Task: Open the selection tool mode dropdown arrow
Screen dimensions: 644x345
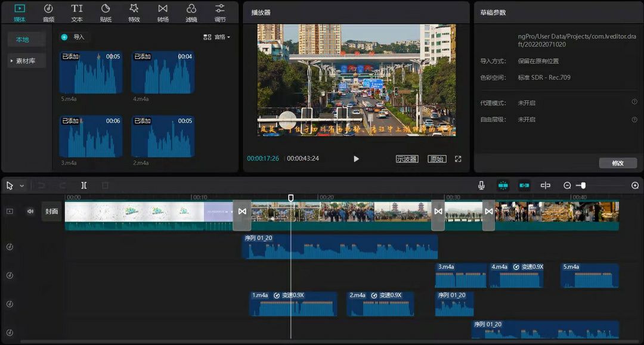Action: tap(22, 186)
